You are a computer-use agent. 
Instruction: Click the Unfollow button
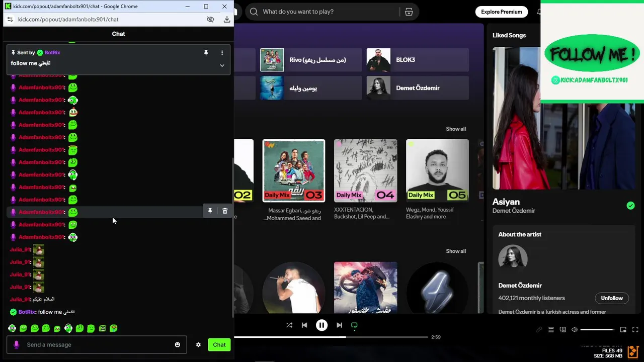(x=612, y=298)
